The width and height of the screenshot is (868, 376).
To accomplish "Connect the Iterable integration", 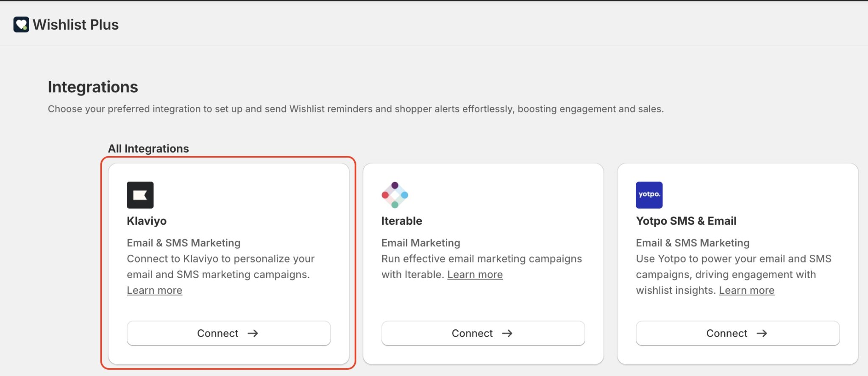I will coord(483,333).
